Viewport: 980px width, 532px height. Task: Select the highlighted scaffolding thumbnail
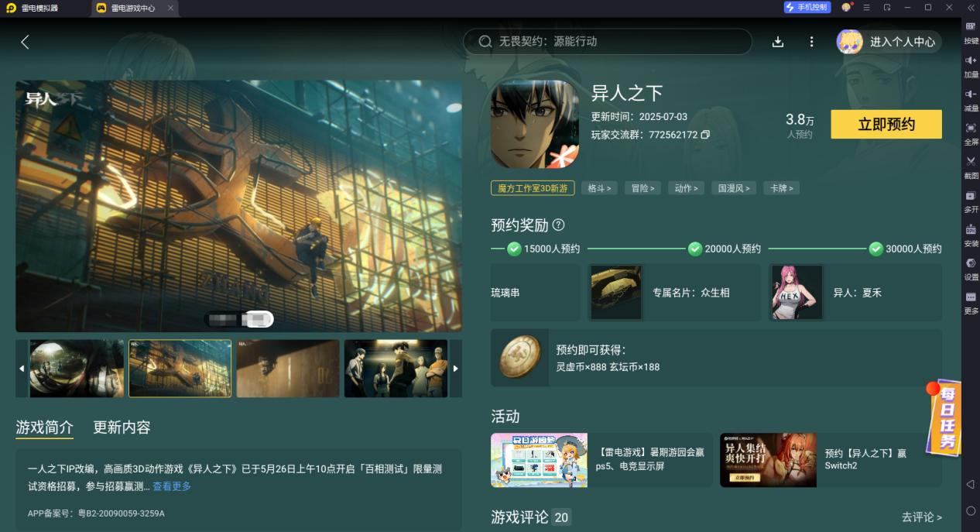tap(180, 369)
